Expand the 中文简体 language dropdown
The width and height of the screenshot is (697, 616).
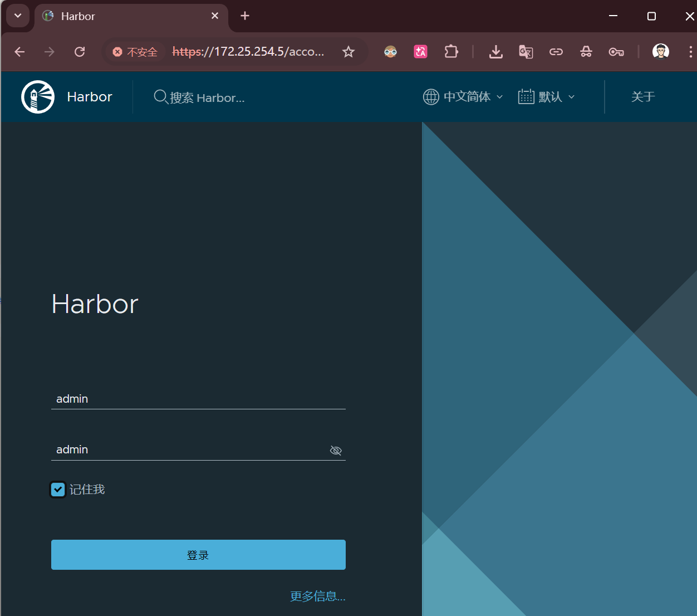(462, 97)
